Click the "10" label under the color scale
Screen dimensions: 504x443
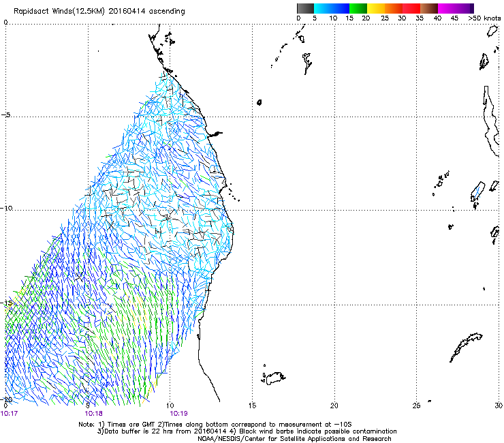pos(333,18)
